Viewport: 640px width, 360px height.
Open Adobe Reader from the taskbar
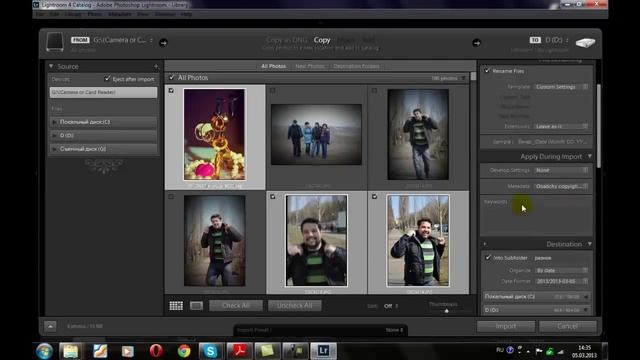(239, 351)
